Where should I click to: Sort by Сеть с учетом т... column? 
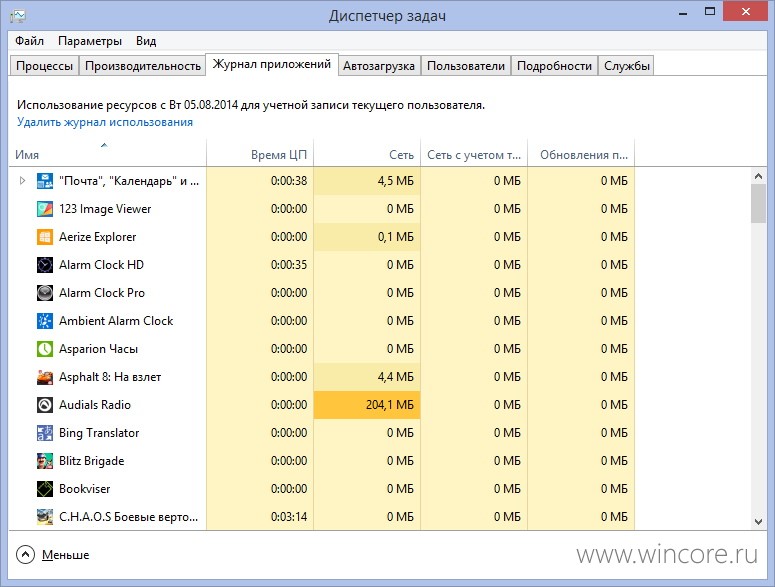tap(474, 154)
